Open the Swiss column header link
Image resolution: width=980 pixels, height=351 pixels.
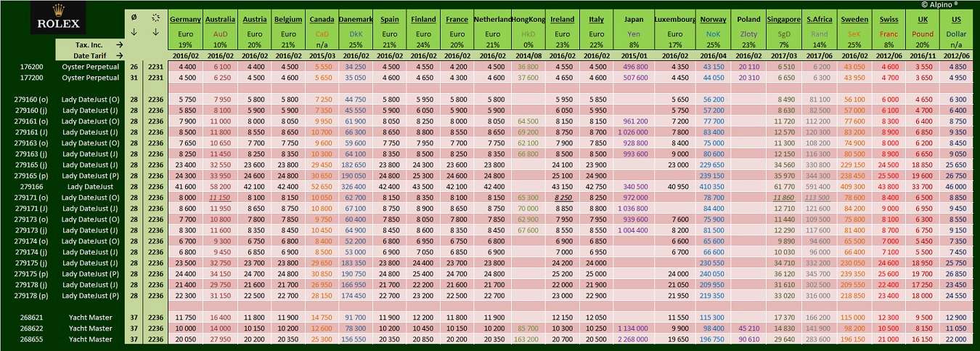pyautogui.click(x=889, y=20)
